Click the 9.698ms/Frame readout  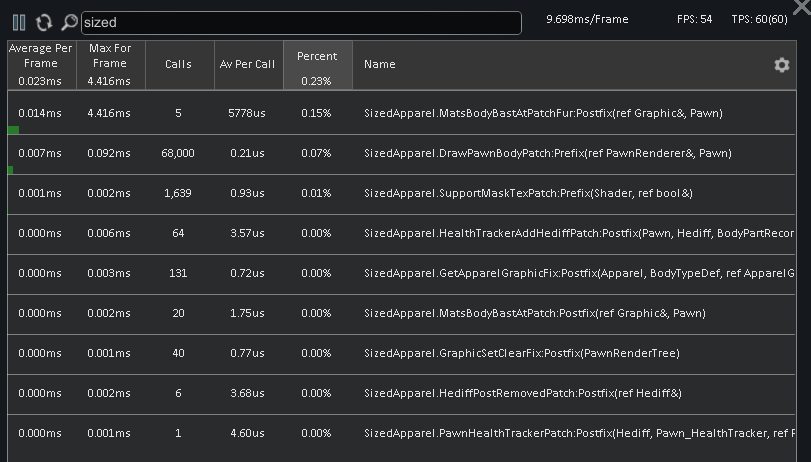587,20
